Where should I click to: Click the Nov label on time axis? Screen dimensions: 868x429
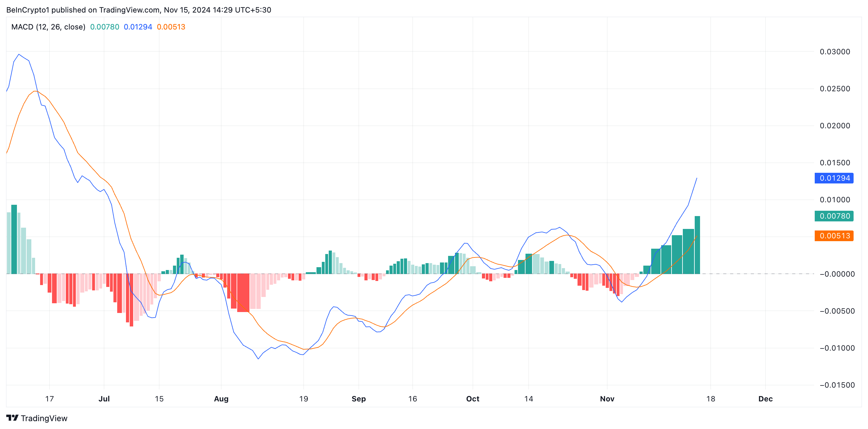point(607,399)
